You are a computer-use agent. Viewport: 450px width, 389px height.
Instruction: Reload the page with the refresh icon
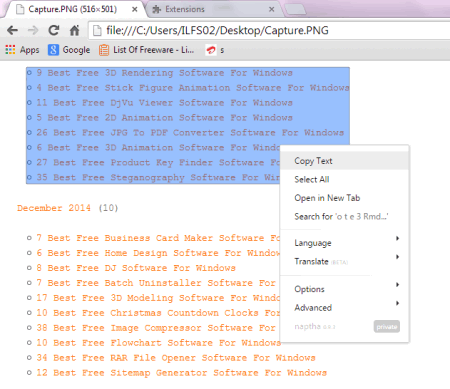pos(54,31)
